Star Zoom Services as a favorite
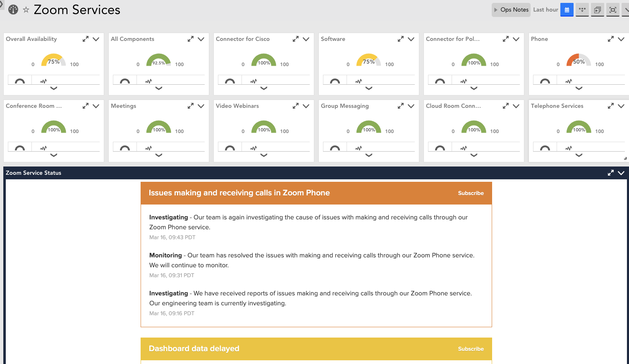 (26, 10)
